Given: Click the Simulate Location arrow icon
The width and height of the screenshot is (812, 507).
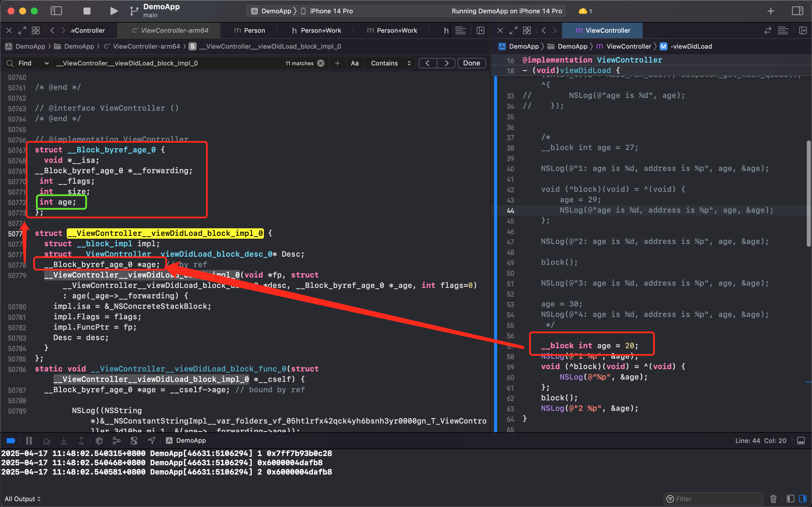Looking at the screenshot, I should pos(151,441).
